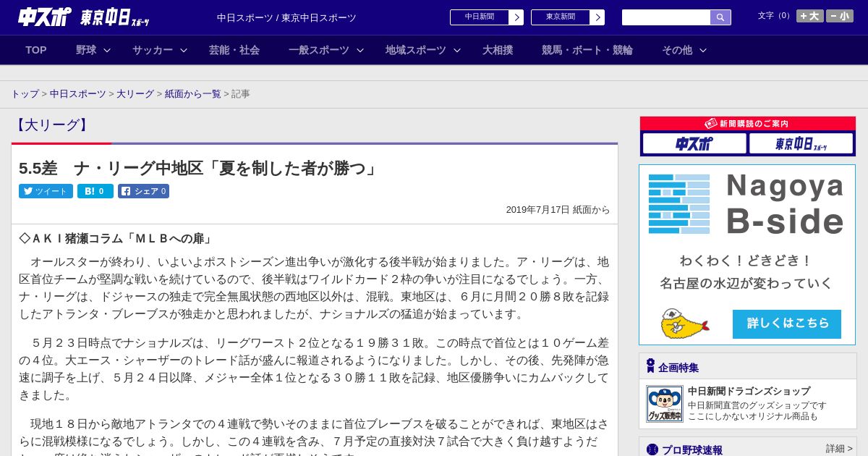Click the Hatena B! bookmark button

[95, 191]
